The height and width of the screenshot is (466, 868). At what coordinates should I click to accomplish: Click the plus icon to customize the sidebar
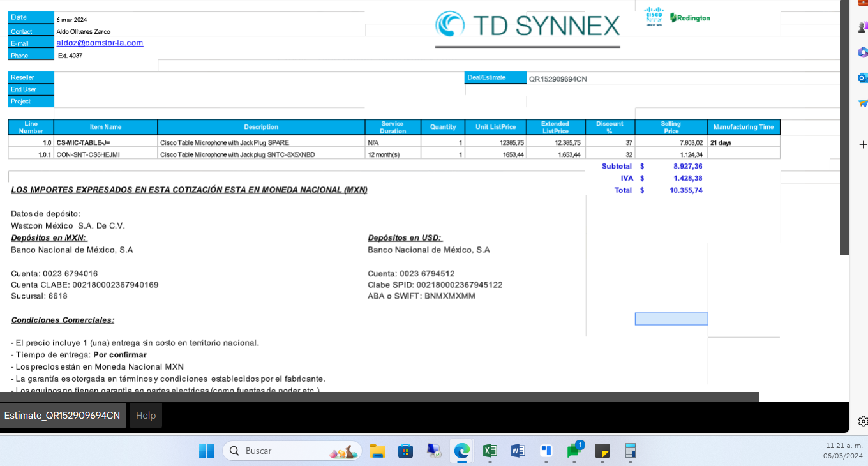point(863,145)
